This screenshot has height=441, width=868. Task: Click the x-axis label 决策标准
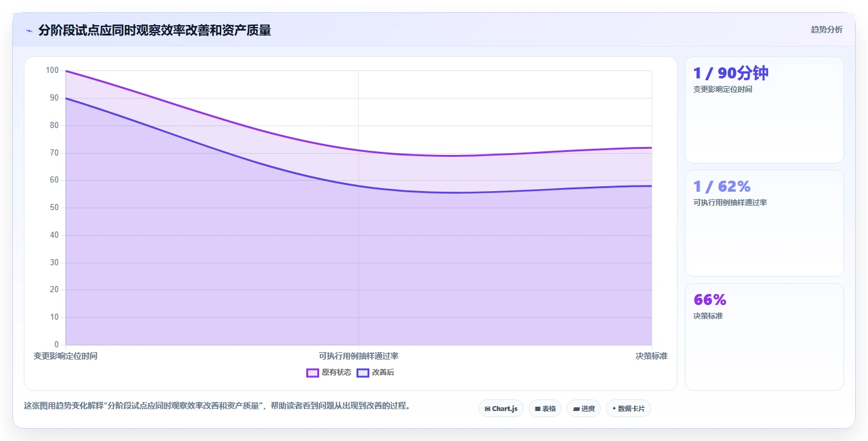click(x=652, y=356)
